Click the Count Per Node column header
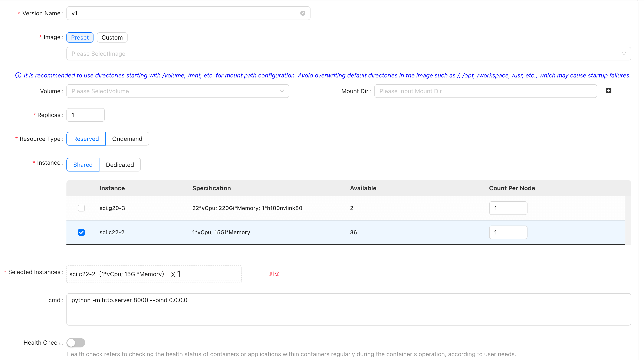The height and width of the screenshot is (360, 644). pos(512,188)
